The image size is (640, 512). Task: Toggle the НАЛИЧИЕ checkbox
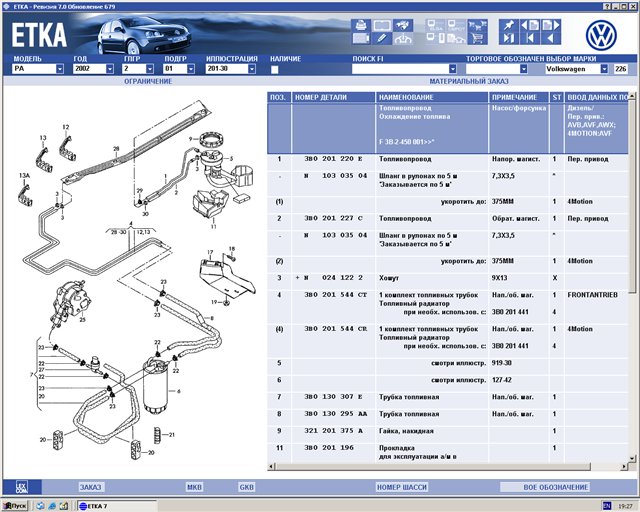click(x=274, y=69)
